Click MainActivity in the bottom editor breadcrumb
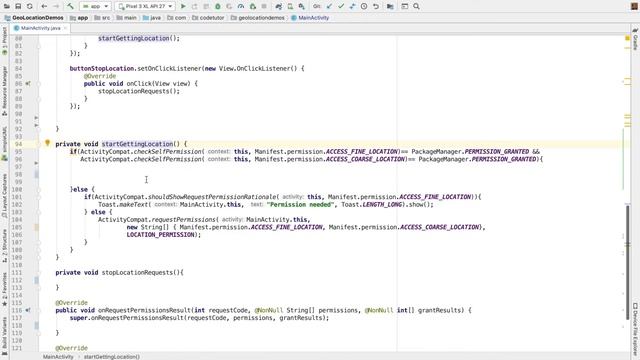 (x=58, y=357)
